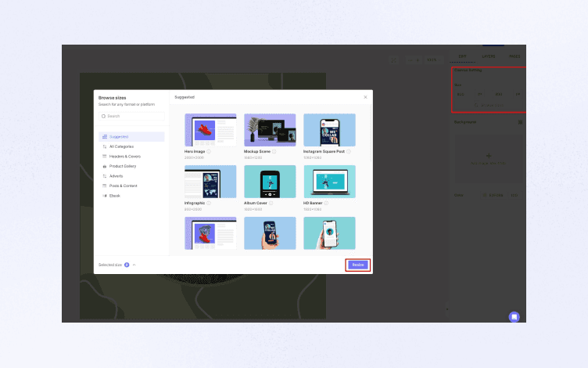Image resolution: width=588 pixels, height=368 pixels.
Task: Select thumbnail with hand holding white phone
Action: [x=330, y=233]
